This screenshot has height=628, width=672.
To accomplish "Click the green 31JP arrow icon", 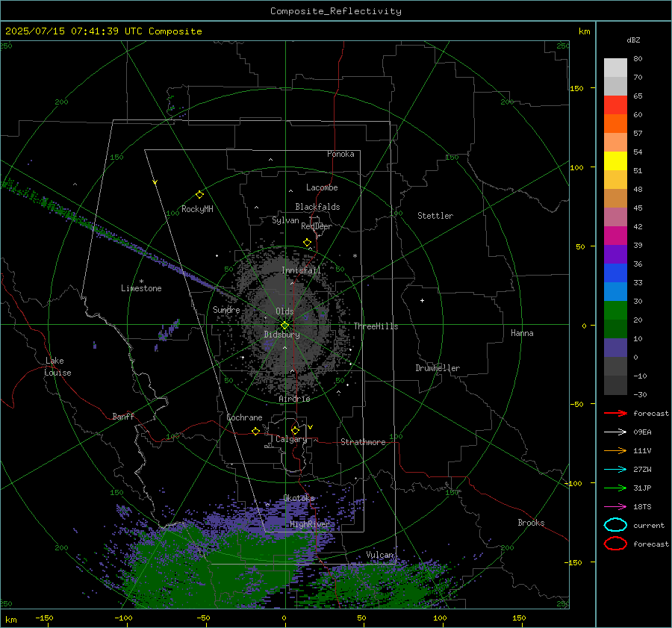I will [x=615, y=488].
